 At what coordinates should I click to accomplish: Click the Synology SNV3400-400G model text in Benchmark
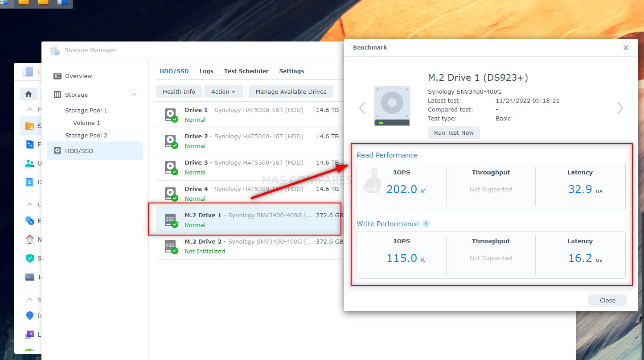coord(465,92)
